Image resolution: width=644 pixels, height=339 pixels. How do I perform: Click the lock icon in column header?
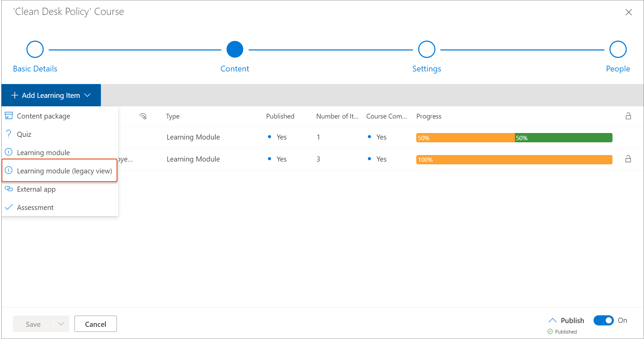628,116
